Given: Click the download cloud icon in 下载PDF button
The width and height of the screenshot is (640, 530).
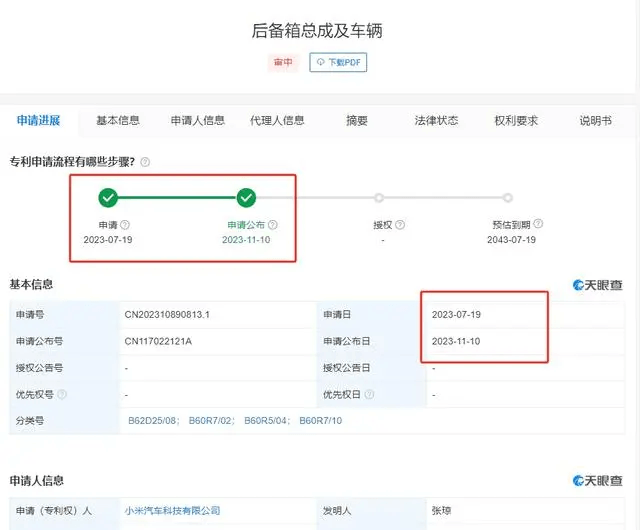Looking at the screenshot, I should pos(320,62).
